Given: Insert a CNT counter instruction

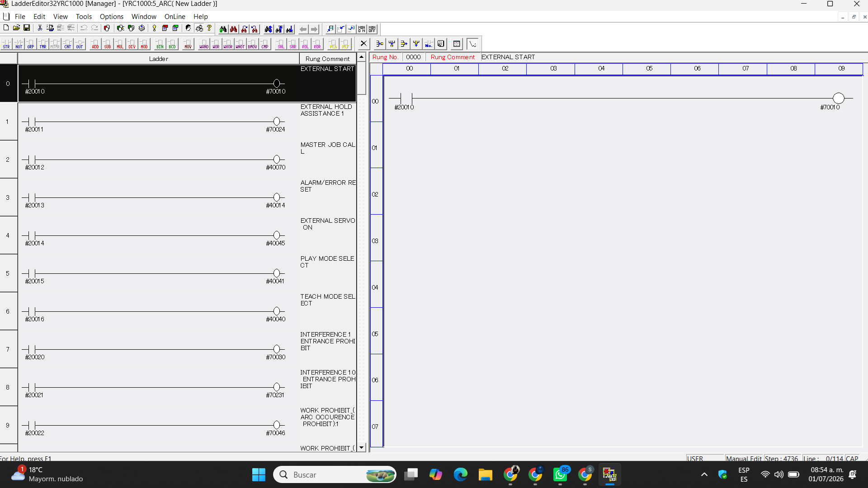Looking at the screenshot, I should click(67, 44).
